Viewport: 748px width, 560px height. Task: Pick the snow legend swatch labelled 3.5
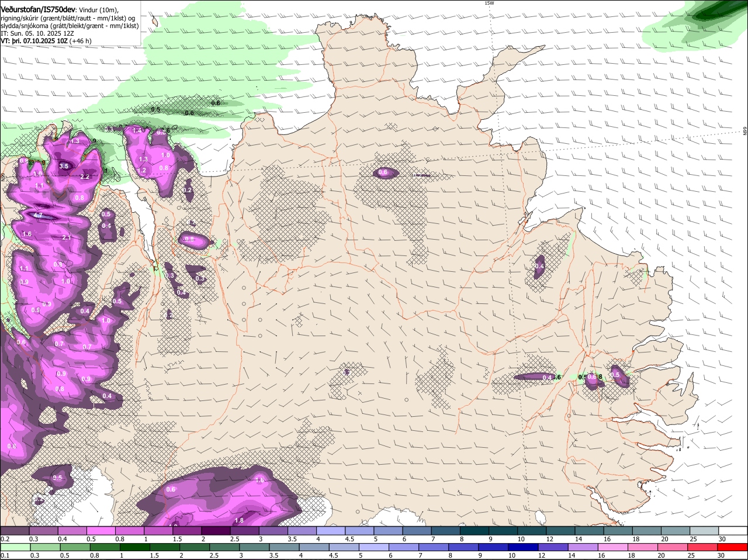click(x=301, y=530)
